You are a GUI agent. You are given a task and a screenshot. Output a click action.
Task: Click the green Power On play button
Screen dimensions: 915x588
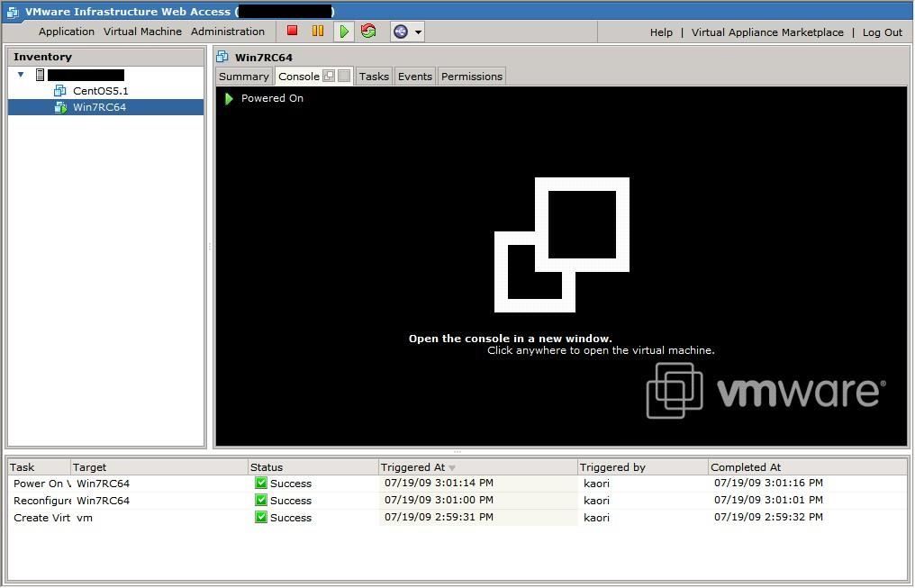pos(344,32)
